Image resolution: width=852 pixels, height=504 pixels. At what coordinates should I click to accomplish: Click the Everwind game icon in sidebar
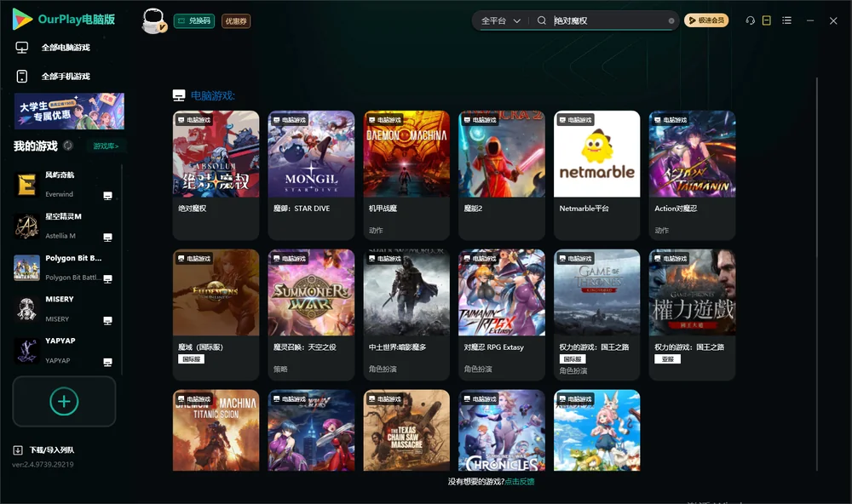(x=26, y=184)
